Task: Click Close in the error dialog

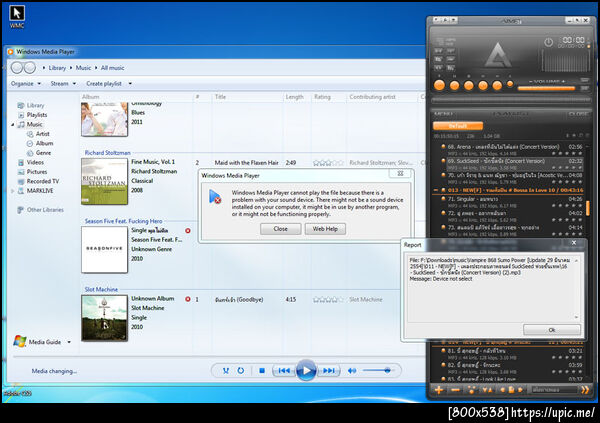Action: 280,229
